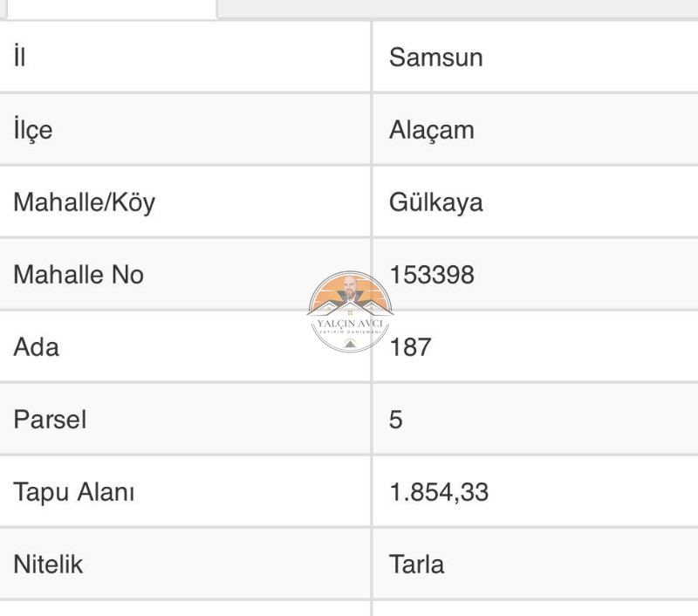Image resolution: width=698 pixels, height=616 pixels.
Task: Select the 1.854,33 area value
Action: (x=439, y=492)
